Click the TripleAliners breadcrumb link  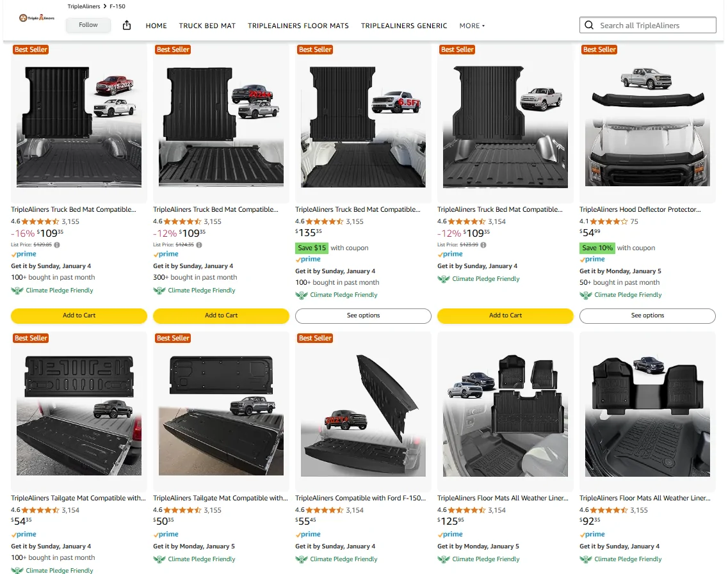click(84, 6)
